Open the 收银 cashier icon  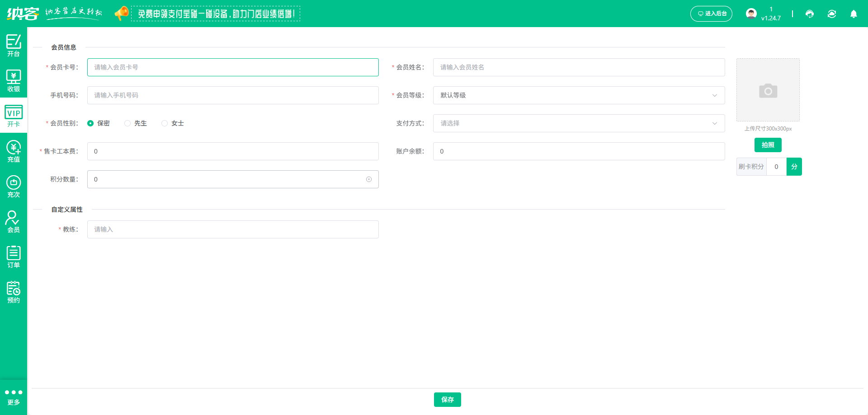click(14, 80)
